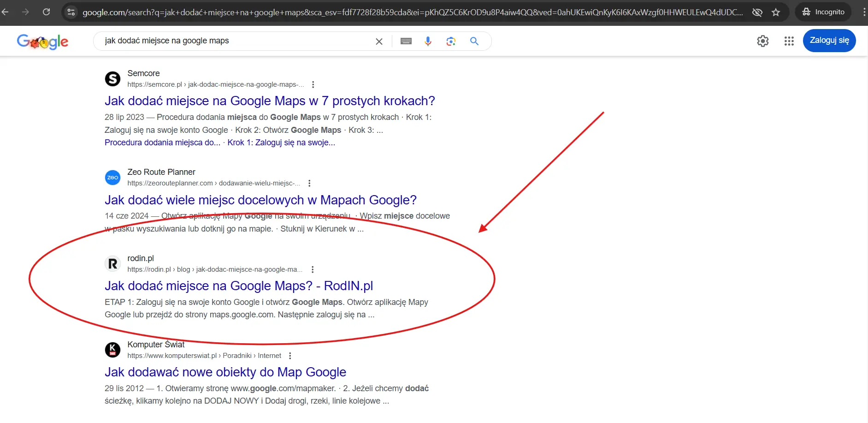Viewport: 868px width, 423px height.
Task: Bookmark this page with the star icon
Action: point(776,12)
